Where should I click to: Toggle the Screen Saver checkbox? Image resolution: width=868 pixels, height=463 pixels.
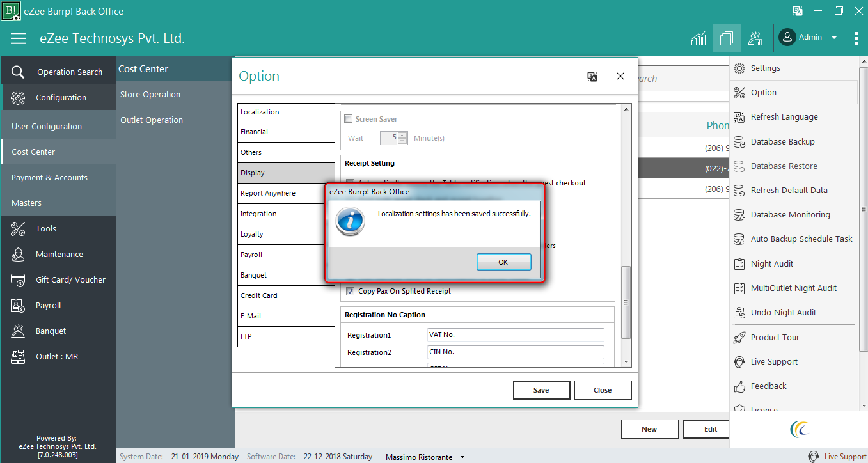point(349,119)
